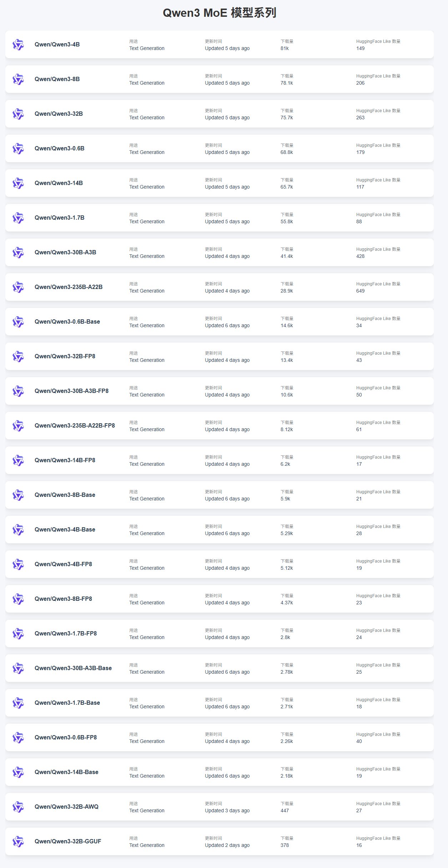The image size is (448, 868).
Task: Open the Qwen/Qwen3-8B model link
Action: [x=57, y=79]
